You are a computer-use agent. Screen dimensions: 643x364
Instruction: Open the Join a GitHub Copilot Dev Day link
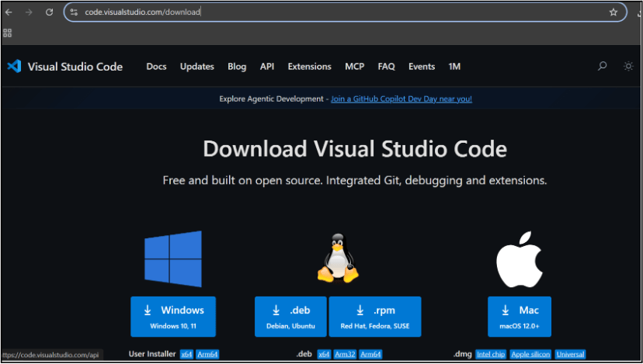coord(401,99)
